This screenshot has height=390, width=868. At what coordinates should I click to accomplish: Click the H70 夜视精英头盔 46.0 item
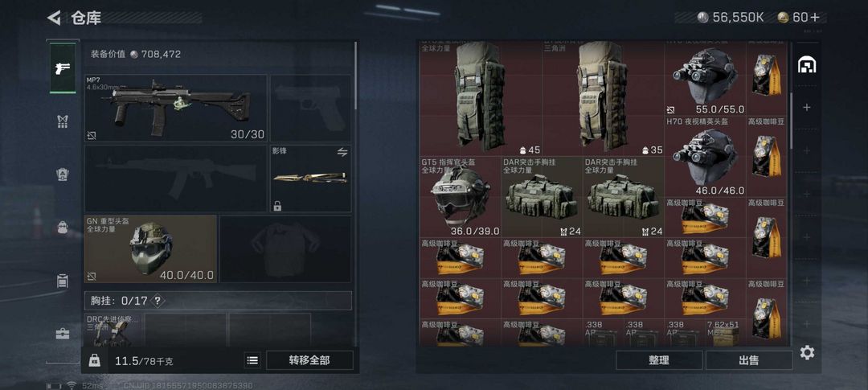click(705, 156)
